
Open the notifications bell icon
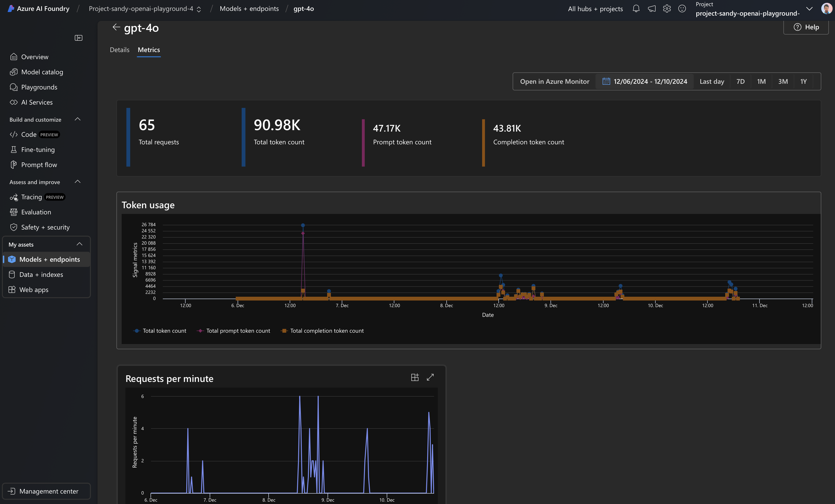pyautogui.click(x=636, y=9)
